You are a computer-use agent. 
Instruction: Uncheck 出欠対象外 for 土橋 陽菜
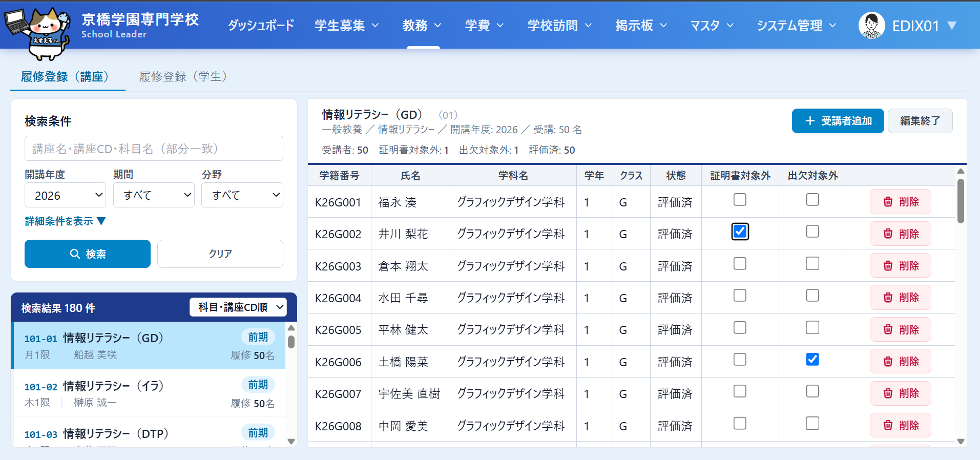pyautogui.click(x=812, y=360)
